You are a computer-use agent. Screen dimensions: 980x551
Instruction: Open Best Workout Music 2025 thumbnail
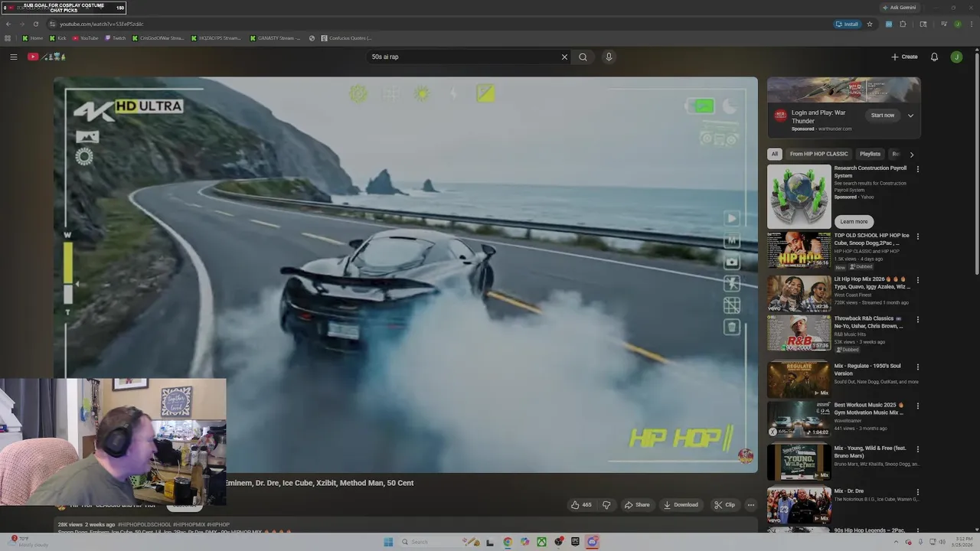tap(799, 420)
